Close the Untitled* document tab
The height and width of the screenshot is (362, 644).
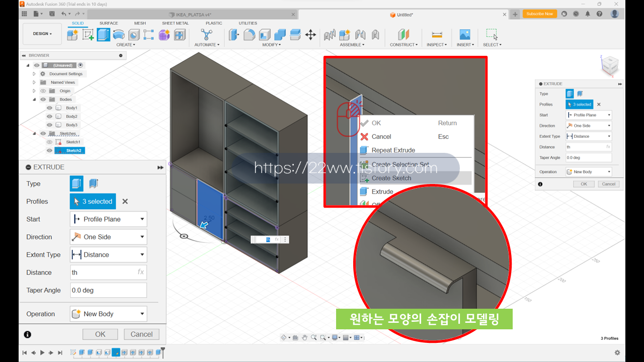[x=505, y=15]
